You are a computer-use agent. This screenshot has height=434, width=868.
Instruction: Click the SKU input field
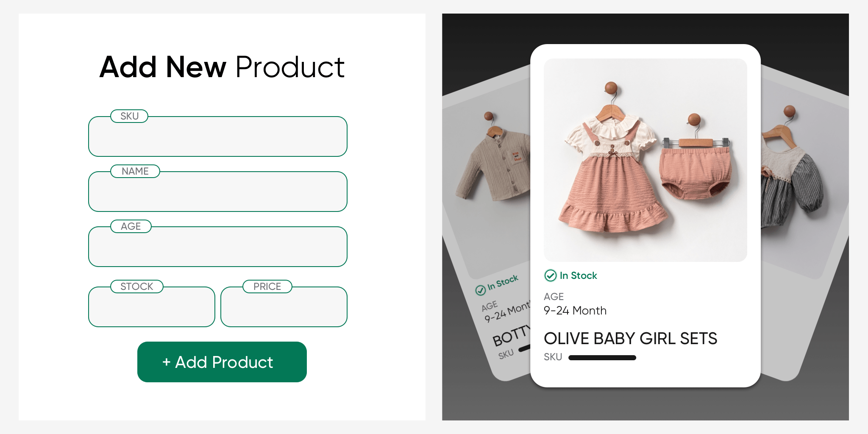[x=218, y=136]
